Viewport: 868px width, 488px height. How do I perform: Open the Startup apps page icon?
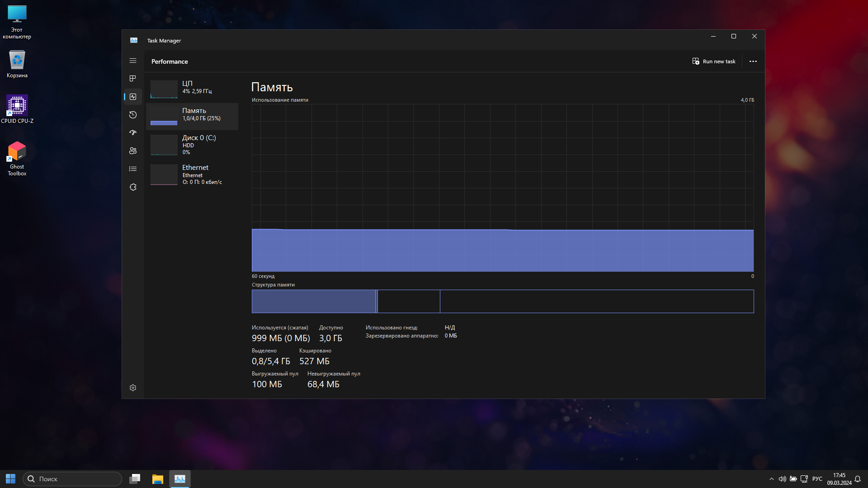click(x=133, y=133)
